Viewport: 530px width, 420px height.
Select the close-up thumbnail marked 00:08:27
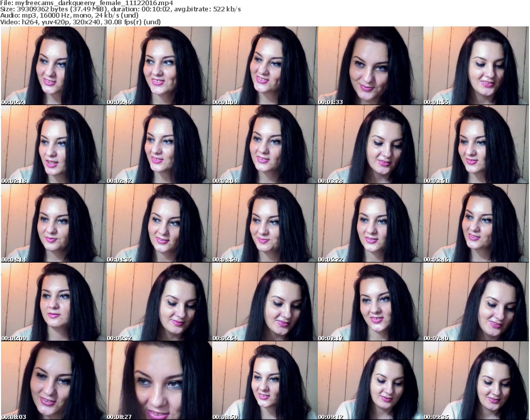[159, 381]
